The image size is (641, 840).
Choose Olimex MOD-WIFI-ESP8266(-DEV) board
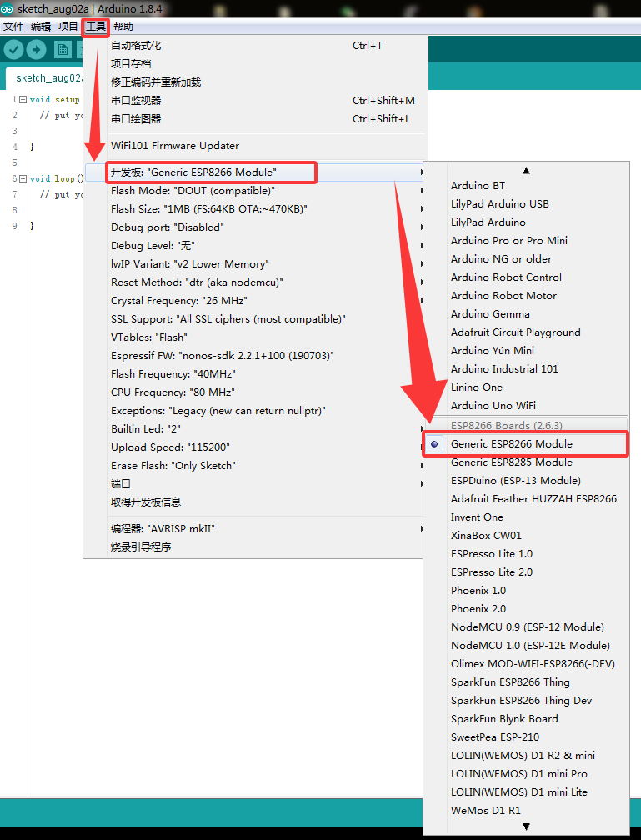click(526, 663)
